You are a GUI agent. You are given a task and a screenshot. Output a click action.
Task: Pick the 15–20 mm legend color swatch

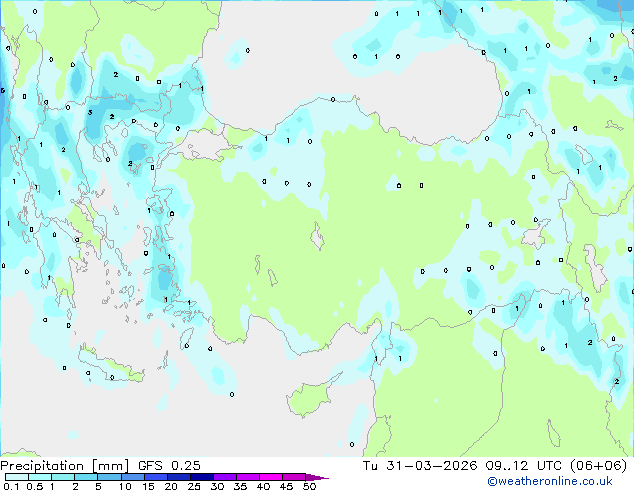tap(156, 477)
